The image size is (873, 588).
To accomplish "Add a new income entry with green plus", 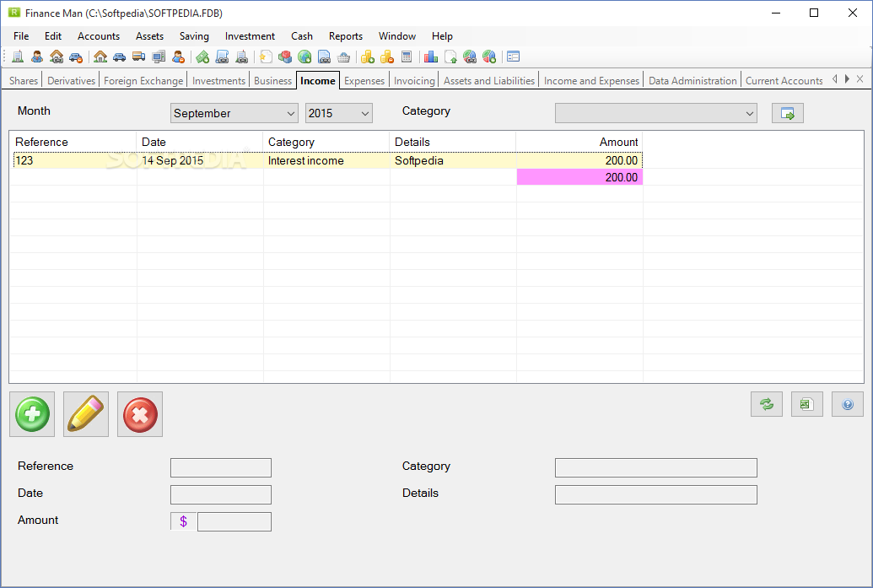I will click(32, 414).
